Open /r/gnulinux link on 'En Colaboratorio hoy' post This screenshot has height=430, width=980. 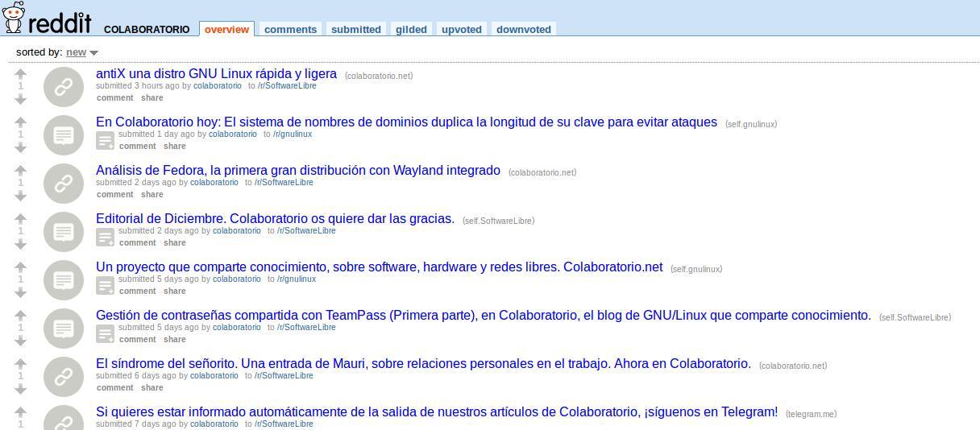(x=293, y=134)
